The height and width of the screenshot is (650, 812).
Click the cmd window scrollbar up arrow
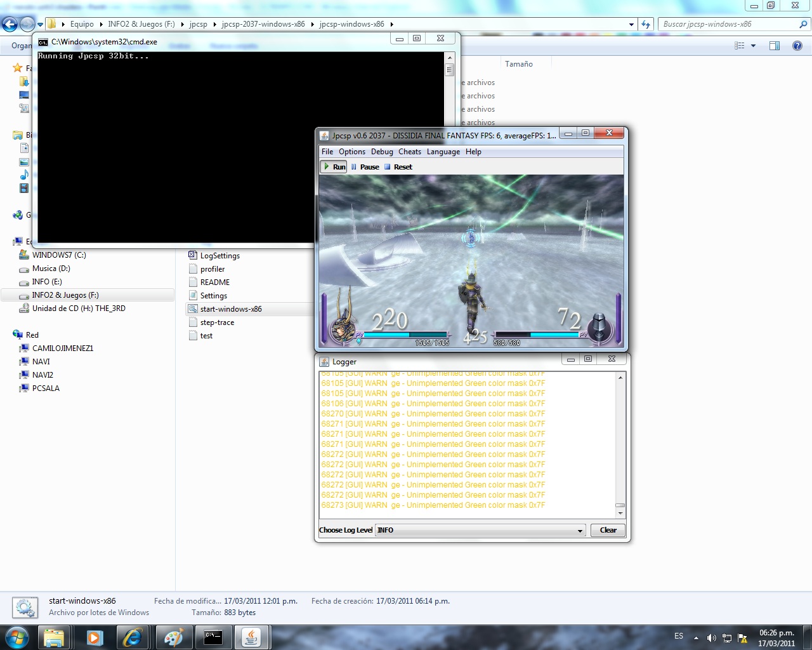pyautogui.click(x=449, y=57)
